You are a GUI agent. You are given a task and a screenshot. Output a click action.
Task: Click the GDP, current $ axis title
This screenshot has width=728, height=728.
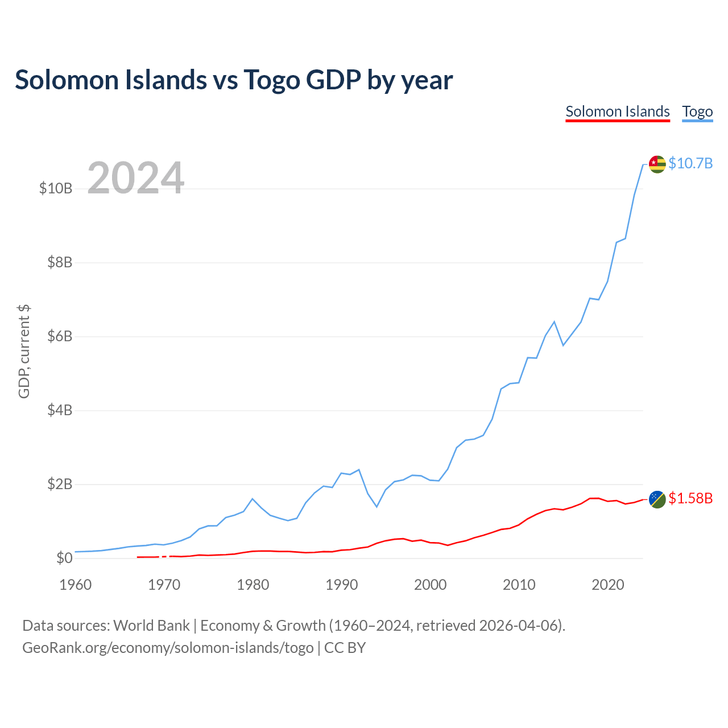(24, 351)
